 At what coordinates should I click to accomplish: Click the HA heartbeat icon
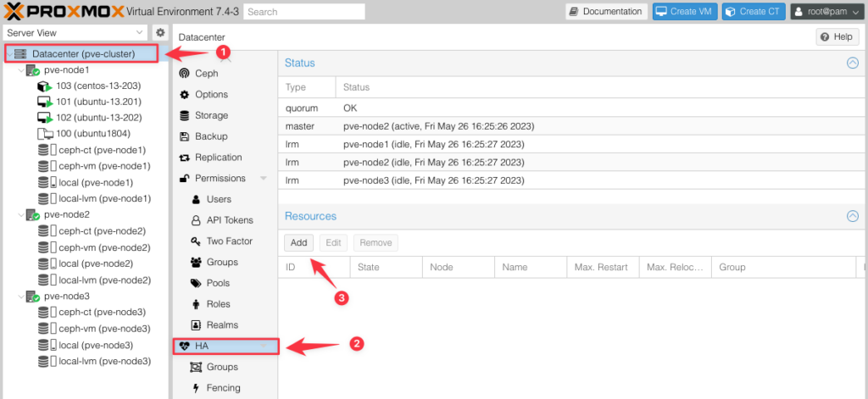click(185, 346)
